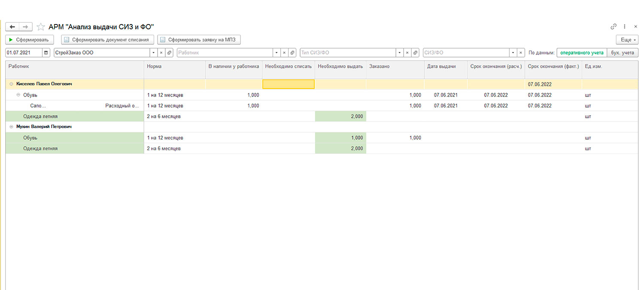Click the Сформировать button
The height and width of the screenshot is (290, 644).
(x=30, y=40)
